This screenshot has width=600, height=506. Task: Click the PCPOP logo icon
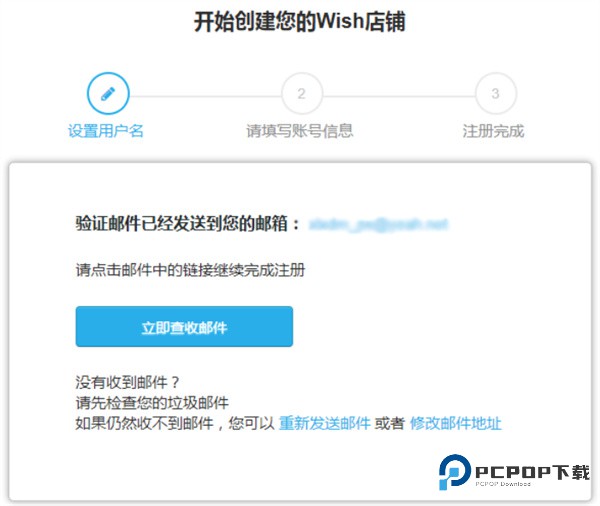point(455,472)
